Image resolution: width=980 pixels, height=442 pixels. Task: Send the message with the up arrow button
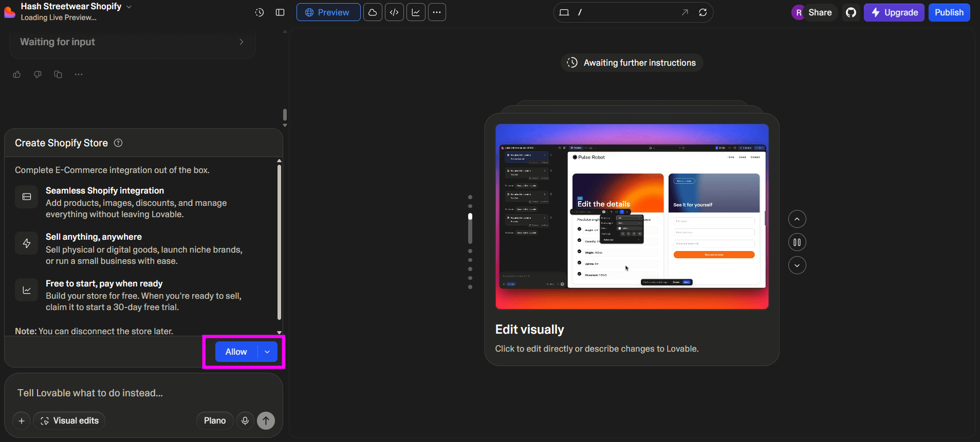pyautogui.click(x=266, y=421)
